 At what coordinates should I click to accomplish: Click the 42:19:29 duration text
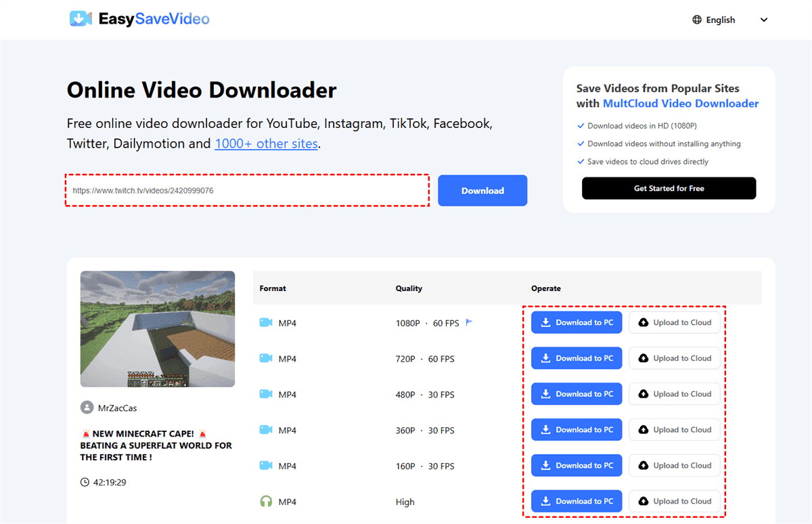pos(110,483)
